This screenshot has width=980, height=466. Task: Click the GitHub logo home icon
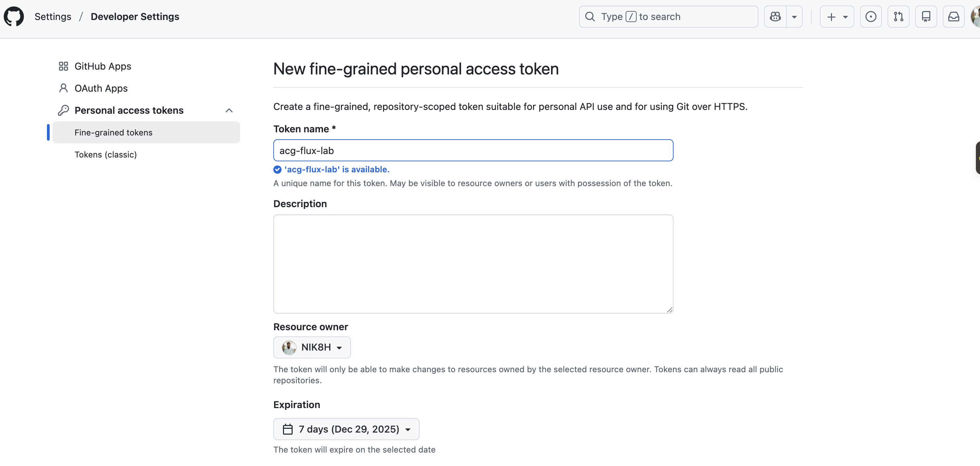[x=14, y=16]
